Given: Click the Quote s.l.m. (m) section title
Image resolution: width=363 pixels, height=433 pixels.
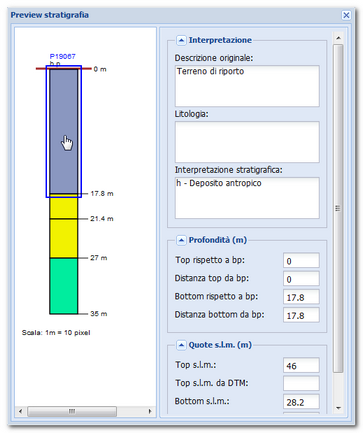Looking at the screenshot, I should pos(220,345).
